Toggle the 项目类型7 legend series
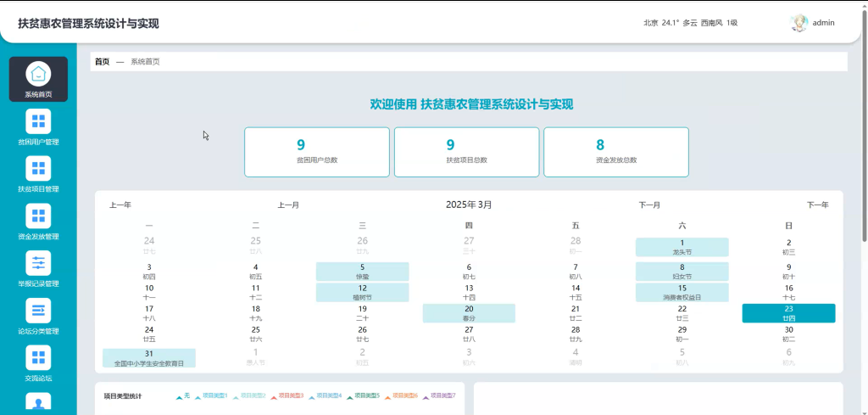The width and height of the screenshot is (868, 415). coord(439,396)
